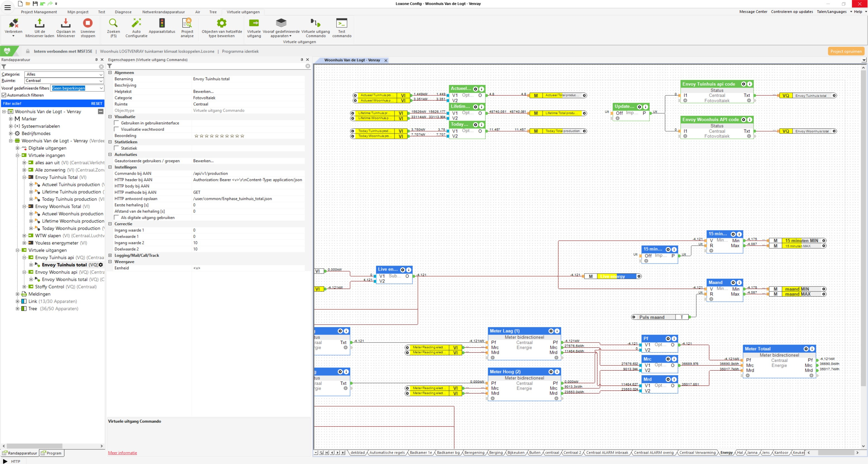Click gear icon beside Envoy Tuinhuis total tree item
This screenshot has height=464, width=868.
point(101,265)
